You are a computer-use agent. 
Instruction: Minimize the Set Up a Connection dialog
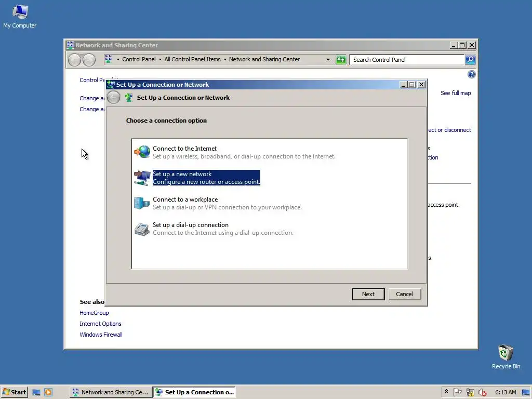point(403,85)
